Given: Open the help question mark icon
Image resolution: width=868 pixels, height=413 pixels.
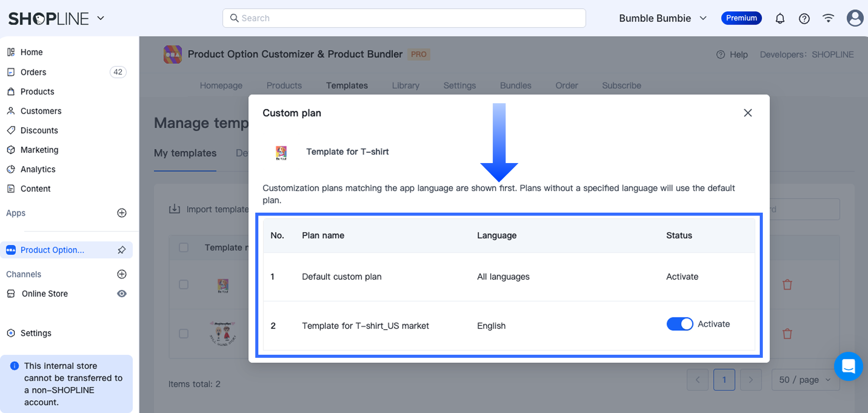Looking at the screenshot, I should [x=804, y=19].
